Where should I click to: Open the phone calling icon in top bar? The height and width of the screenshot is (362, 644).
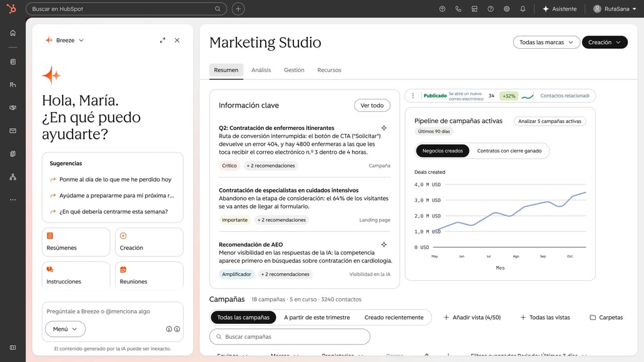pyautogui.click(x=458, y=9)
